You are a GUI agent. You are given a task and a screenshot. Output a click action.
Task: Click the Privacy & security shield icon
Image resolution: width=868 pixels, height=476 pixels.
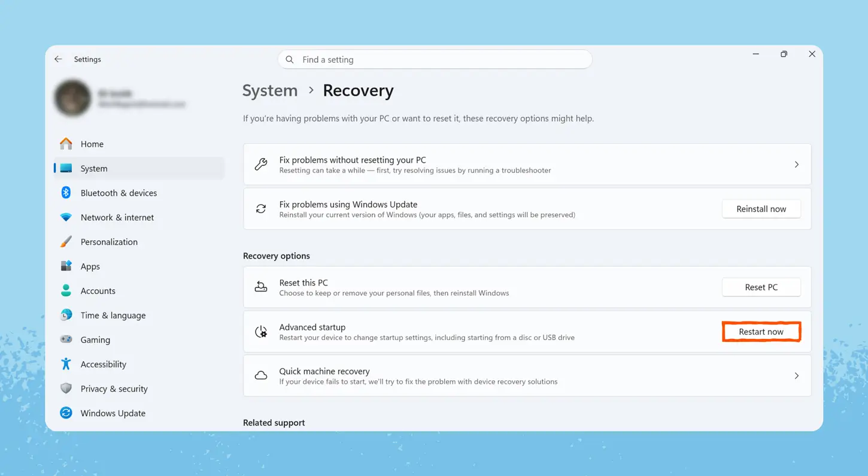(x=66, y=389)
